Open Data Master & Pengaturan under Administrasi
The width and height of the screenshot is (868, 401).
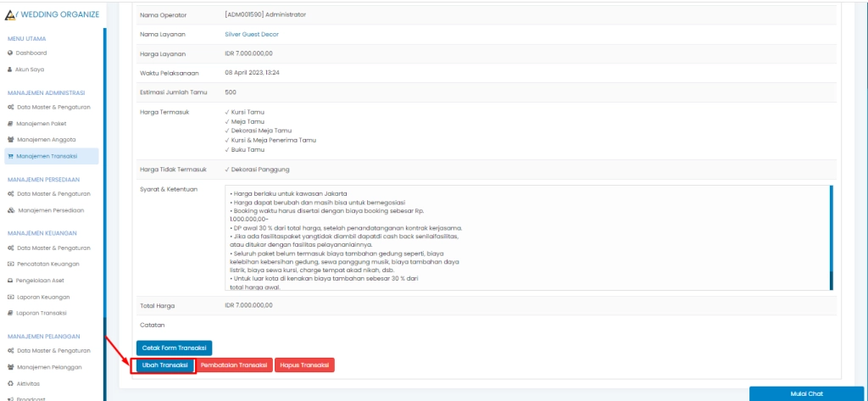pyautogui.click(x=54, y=108)
